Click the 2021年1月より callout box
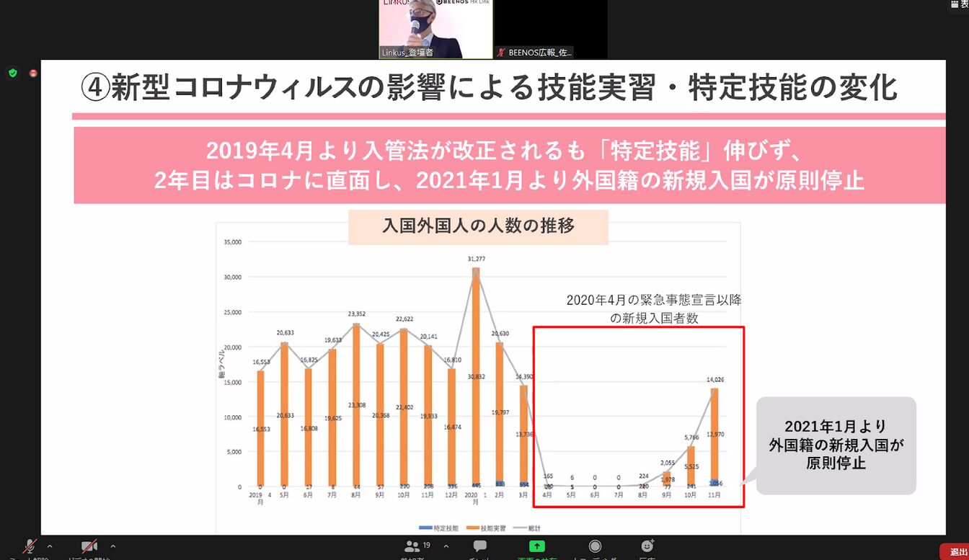The image size is (969, 560). [836, 445]
